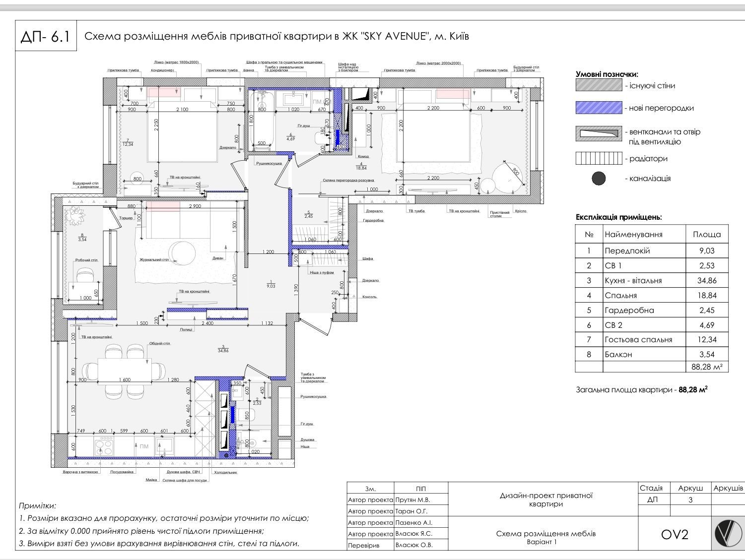Click the OV2 code in title block

[x=675, y=535]
